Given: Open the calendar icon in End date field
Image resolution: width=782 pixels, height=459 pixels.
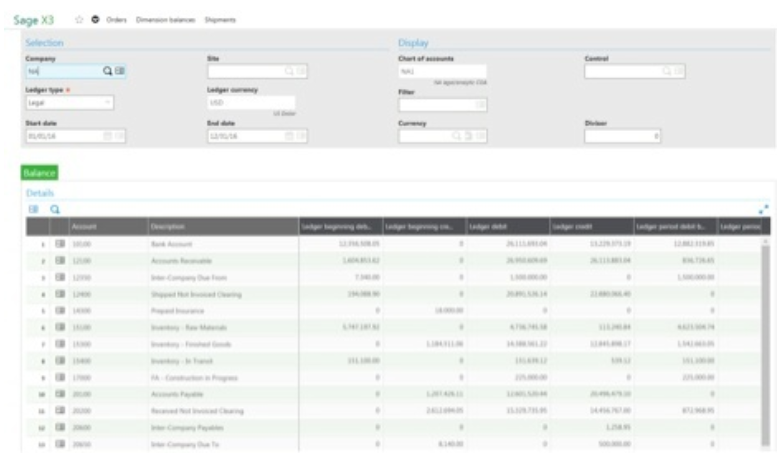Looking at the screenshot, I should coord(289,136).
